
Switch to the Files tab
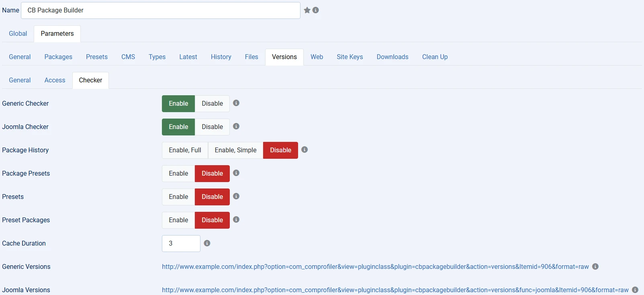click(x=251, y=57)
